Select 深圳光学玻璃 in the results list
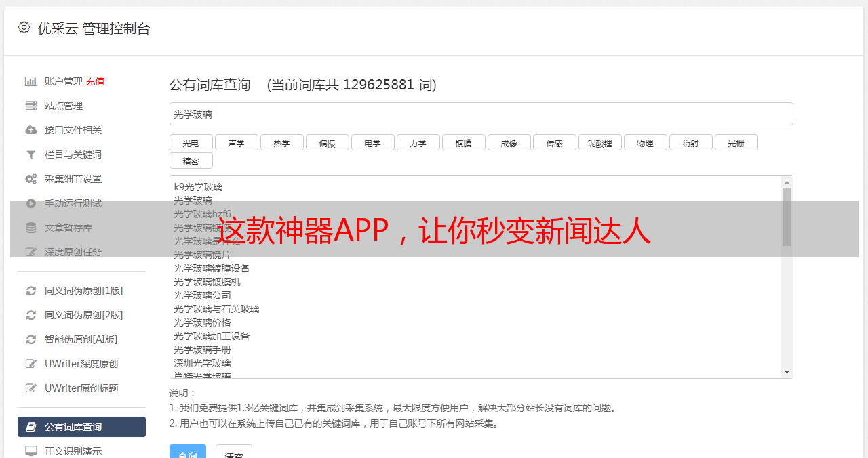 point(202,363)
